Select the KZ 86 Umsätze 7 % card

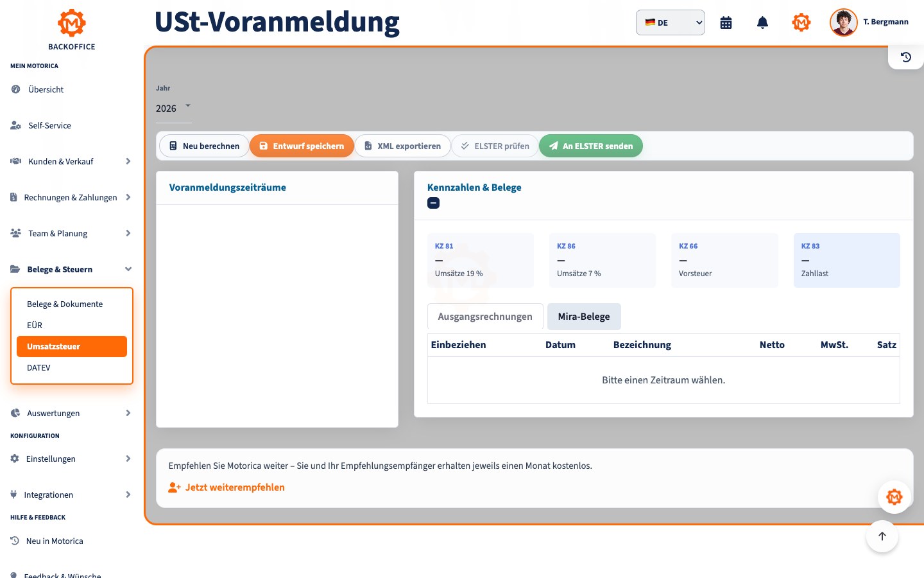pos(603,260)
